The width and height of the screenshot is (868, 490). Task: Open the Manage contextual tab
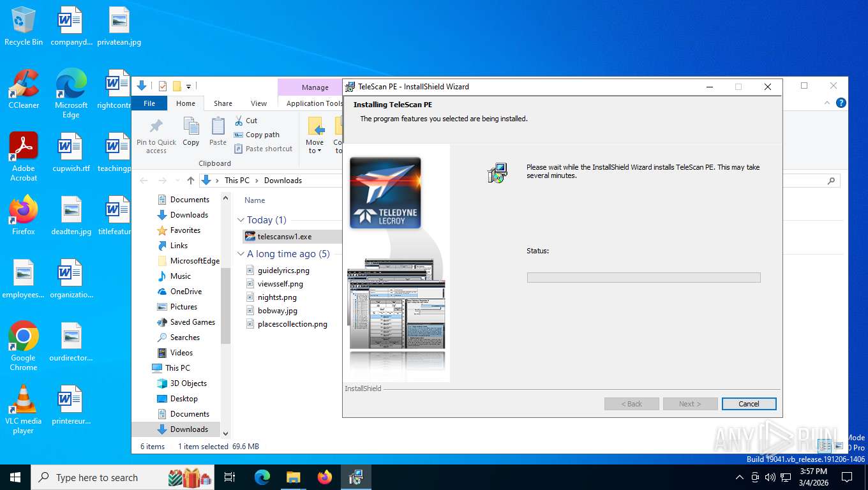coord(315,87)
